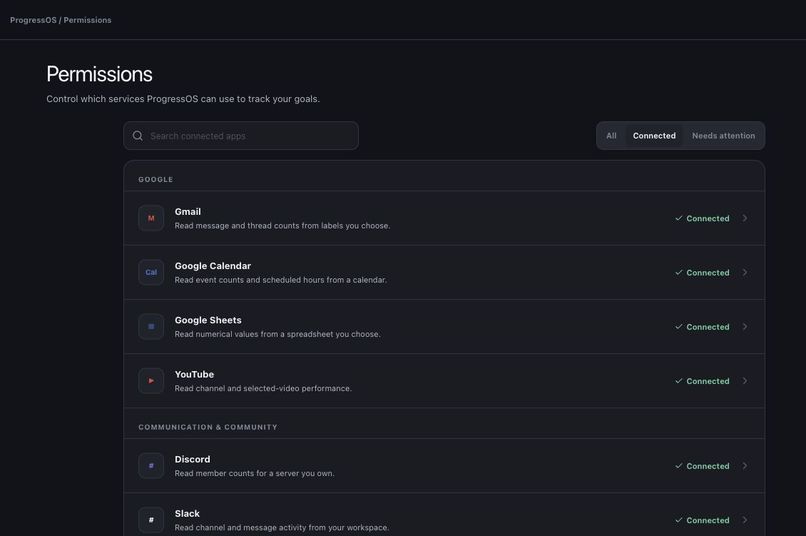This screenshot has width=806, height=536.
Task: Expand Google Calendar row chevron
Action: click(x=745, y=272)
